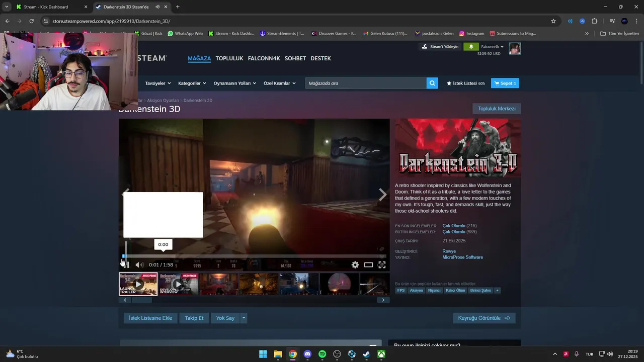This screenshot has width=644, height=362.
Task: Mute the trailer with the speaker icon
Action: coord(139,264)
